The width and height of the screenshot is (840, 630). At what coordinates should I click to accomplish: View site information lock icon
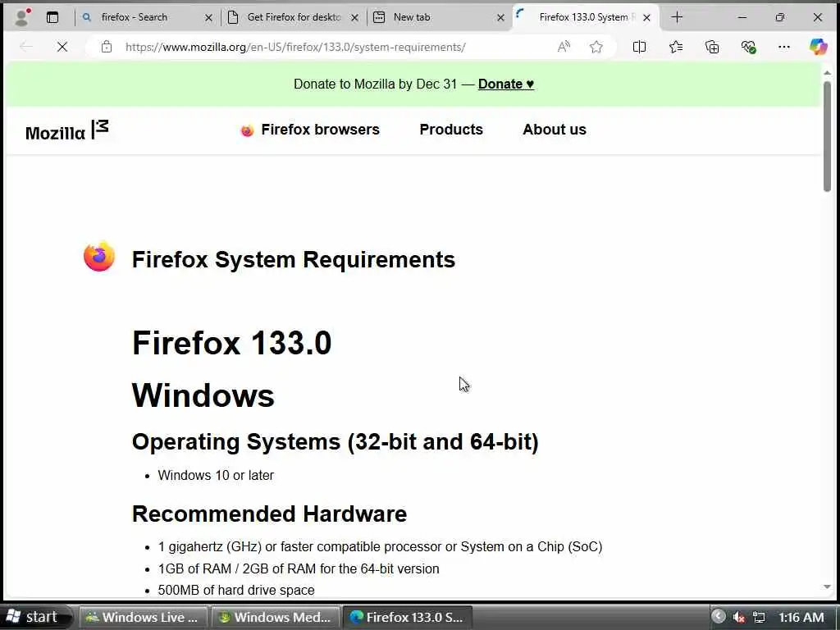pos(107,47)
